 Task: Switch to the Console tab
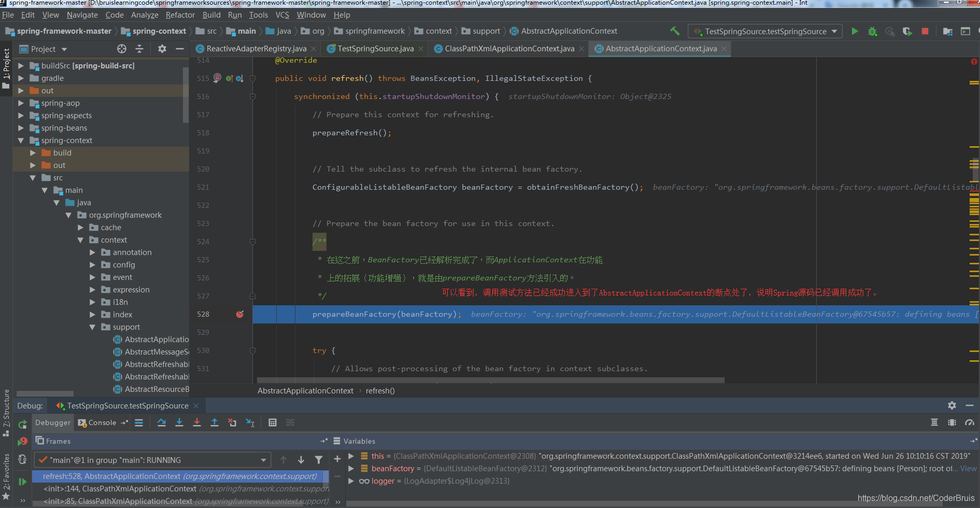102,422
